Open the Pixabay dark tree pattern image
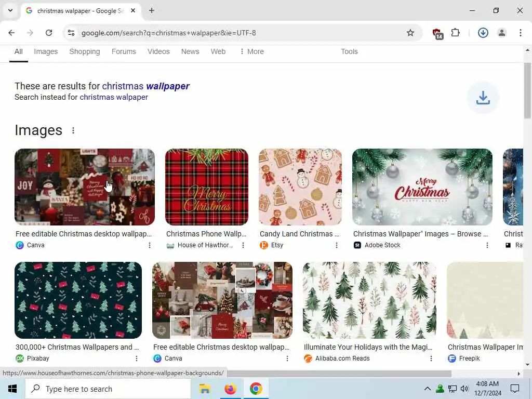 tap(78, 300)
